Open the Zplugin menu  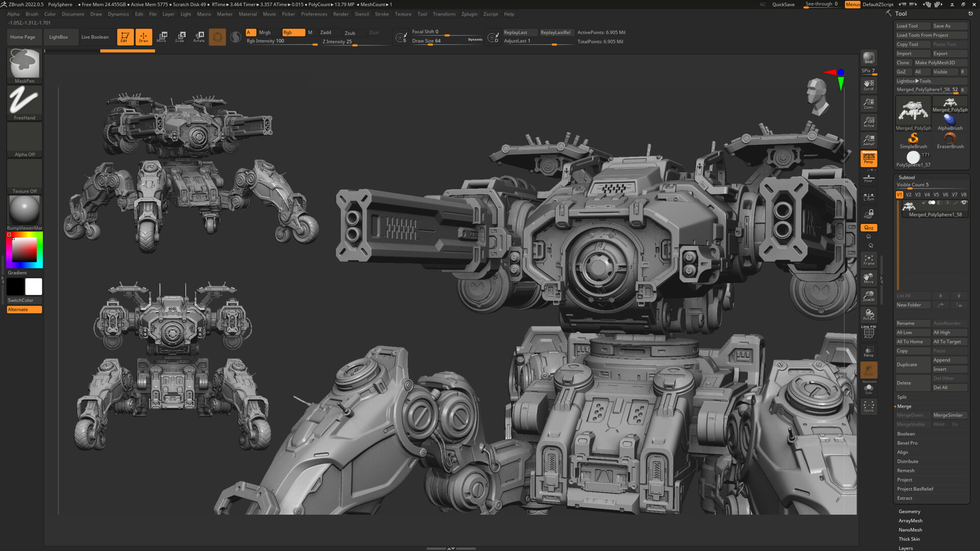pyautogui.click(x=469, y=14)
